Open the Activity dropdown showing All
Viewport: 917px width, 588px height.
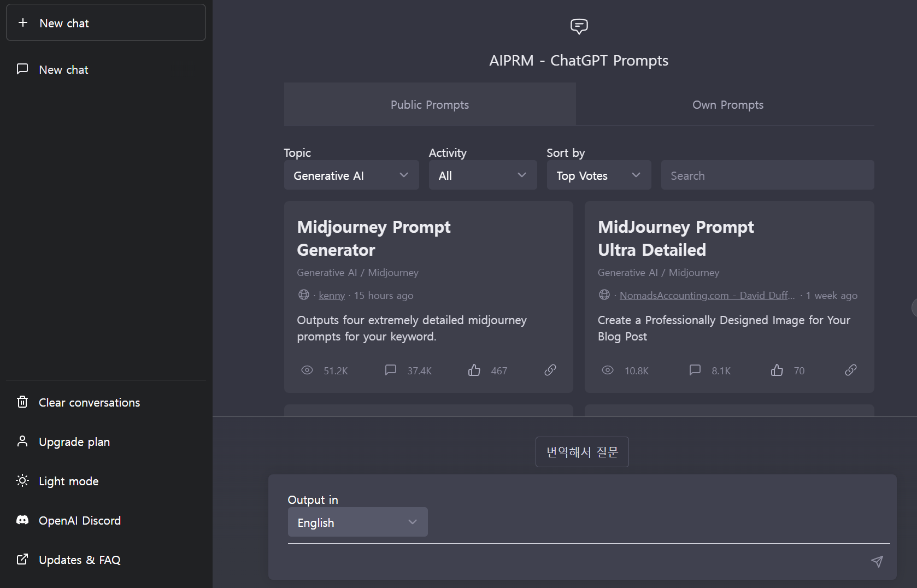click(483, 175)
